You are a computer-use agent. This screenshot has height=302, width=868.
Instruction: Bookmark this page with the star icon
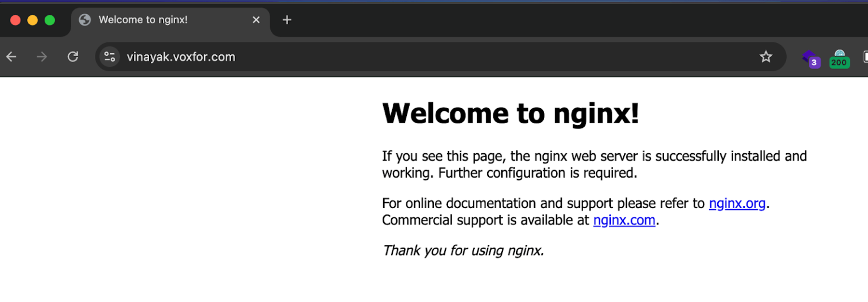click(x=766, y=57)
